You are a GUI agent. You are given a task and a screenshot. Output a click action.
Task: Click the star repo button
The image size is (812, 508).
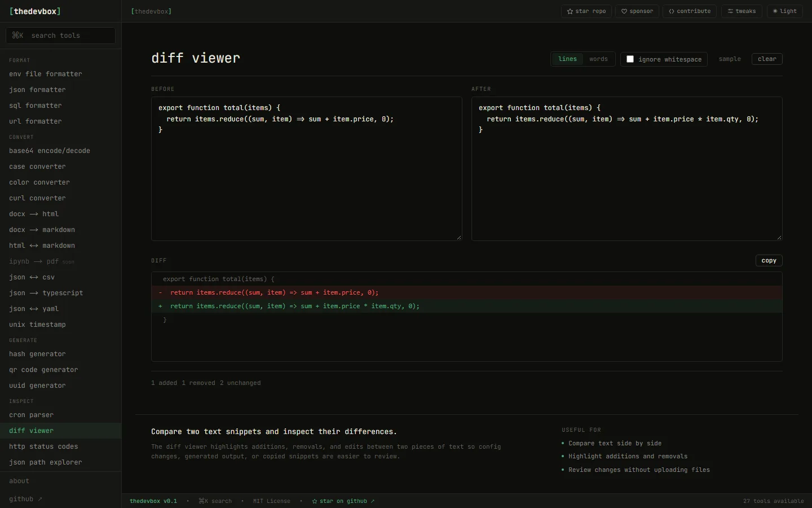click(x=586, y=11)
